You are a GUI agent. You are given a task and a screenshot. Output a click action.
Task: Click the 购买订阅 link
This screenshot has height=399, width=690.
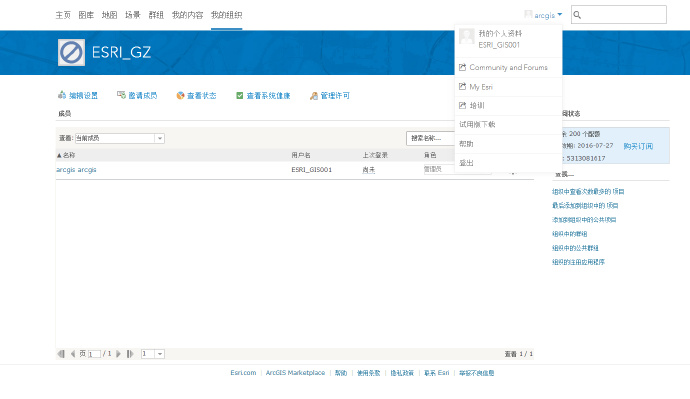tap(638, 146)
